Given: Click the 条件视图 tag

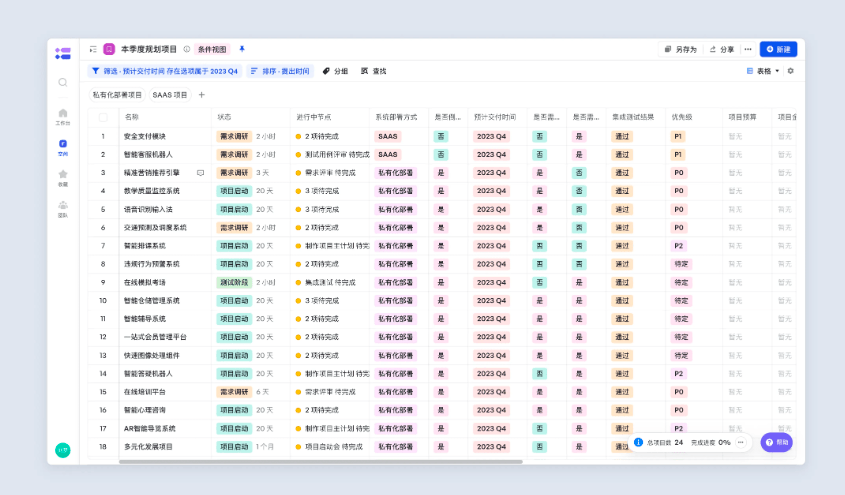Looking at the screenshot, I should pyautogui.click(x=212, y=49).
